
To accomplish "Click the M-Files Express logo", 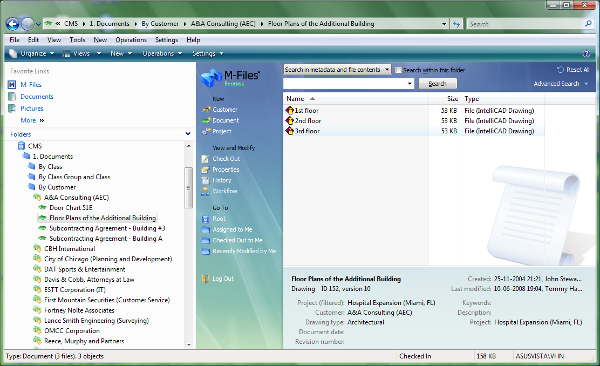I will point(230,78).
